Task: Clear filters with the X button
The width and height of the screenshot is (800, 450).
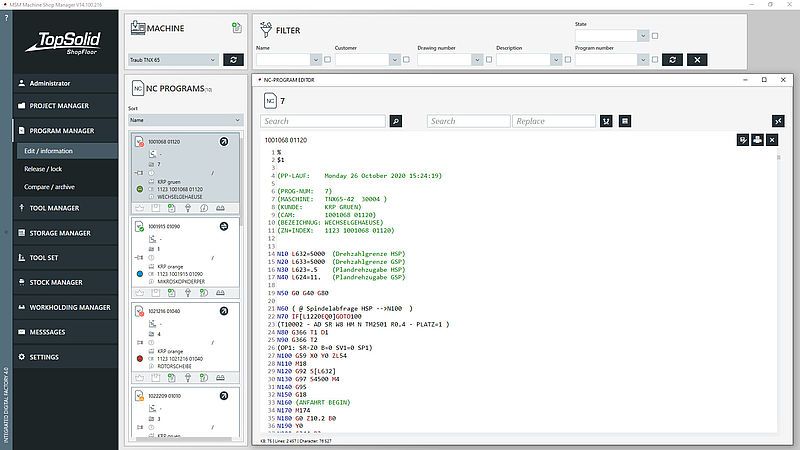Action: (x=697, y=60)
